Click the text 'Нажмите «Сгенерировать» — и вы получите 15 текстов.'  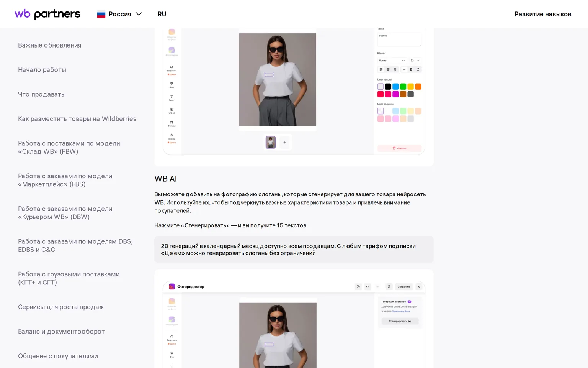point(231,225)
